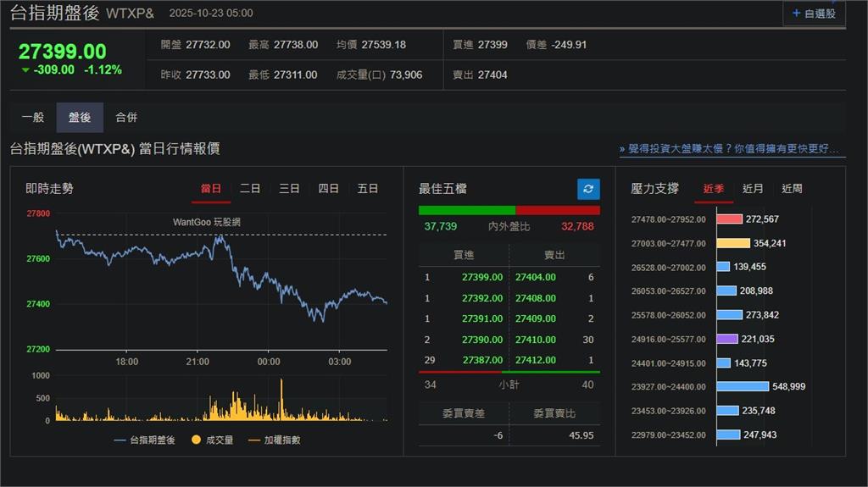Click the green down-arrow beside -309.00
868x487 pixels.
pyautogui.click(x=25, y=70)
